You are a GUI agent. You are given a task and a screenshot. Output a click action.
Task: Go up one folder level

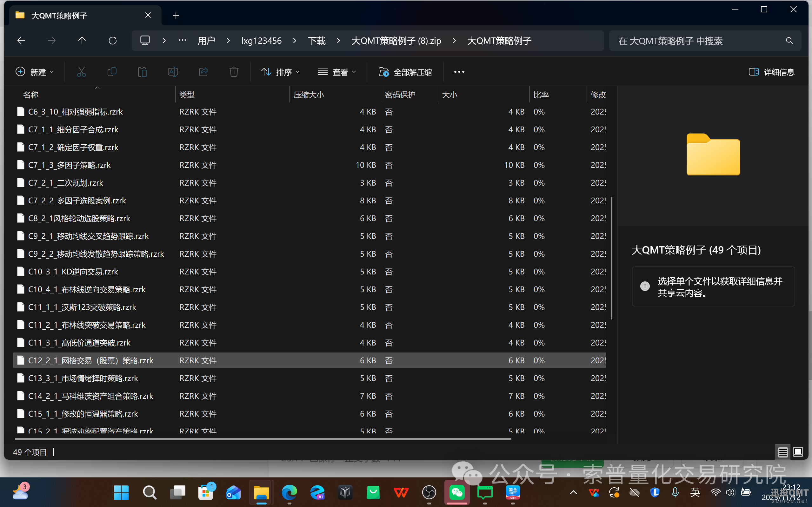pyautogui.click(x=82, y=41)
